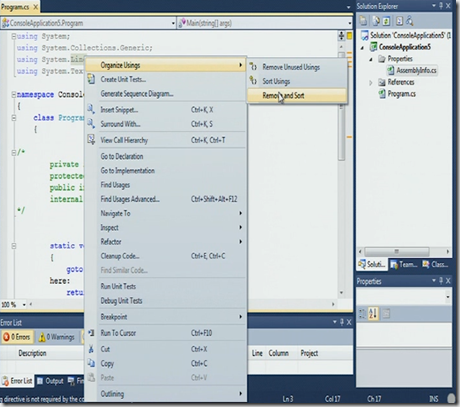
Task: Collapse the static method outlining block
Action: click(x=14, y=246)
